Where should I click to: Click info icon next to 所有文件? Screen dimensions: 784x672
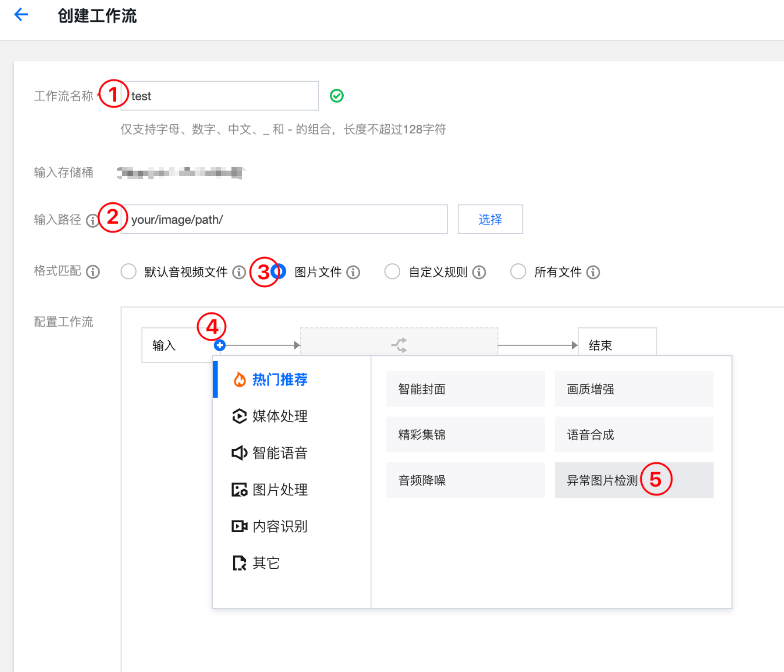[593, 272]
